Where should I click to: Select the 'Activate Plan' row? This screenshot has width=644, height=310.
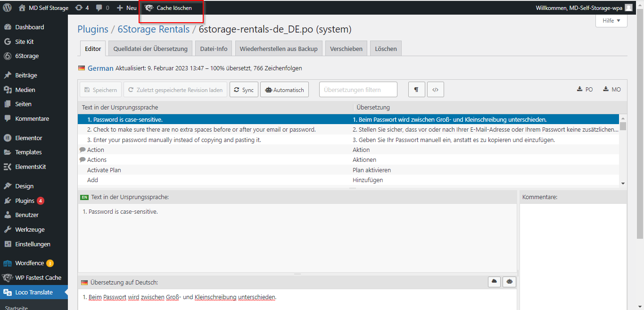point(348,170)
